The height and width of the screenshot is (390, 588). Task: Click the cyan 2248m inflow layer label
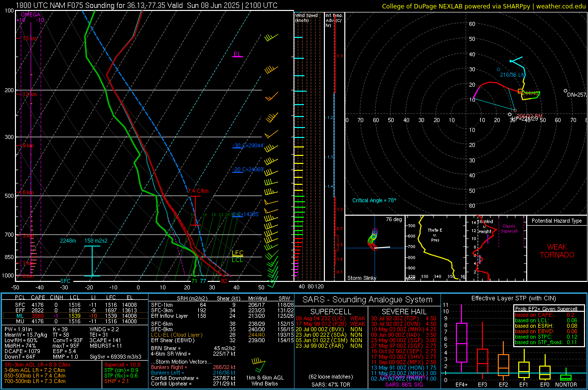68,241
